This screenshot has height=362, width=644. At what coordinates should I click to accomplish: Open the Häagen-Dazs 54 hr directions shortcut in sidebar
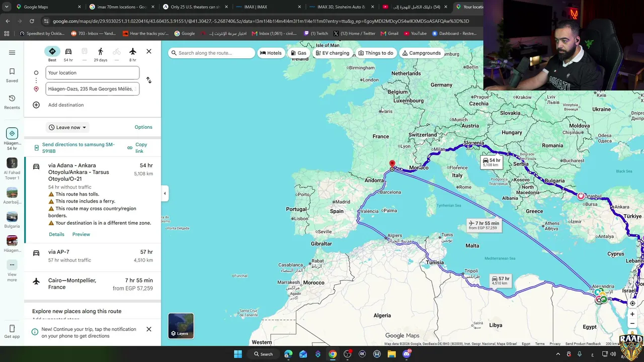pyautogui.click(x=12, y=139)
